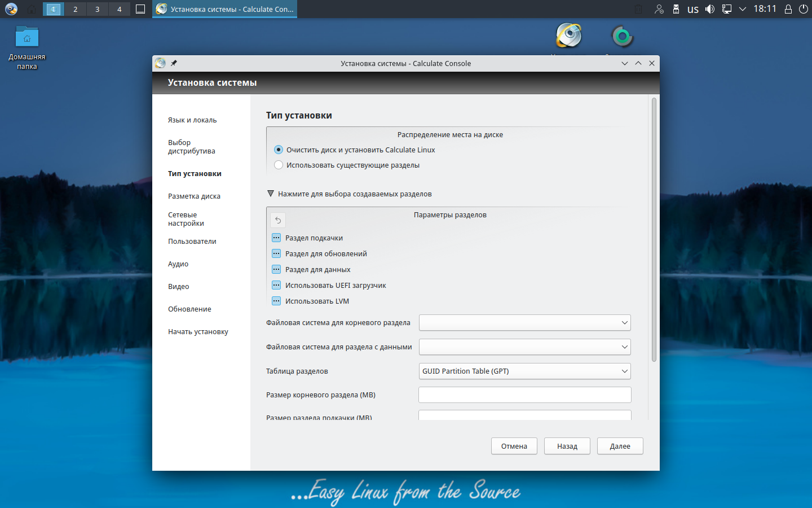Open data partition filesystem dropdown

coord(524,347)
